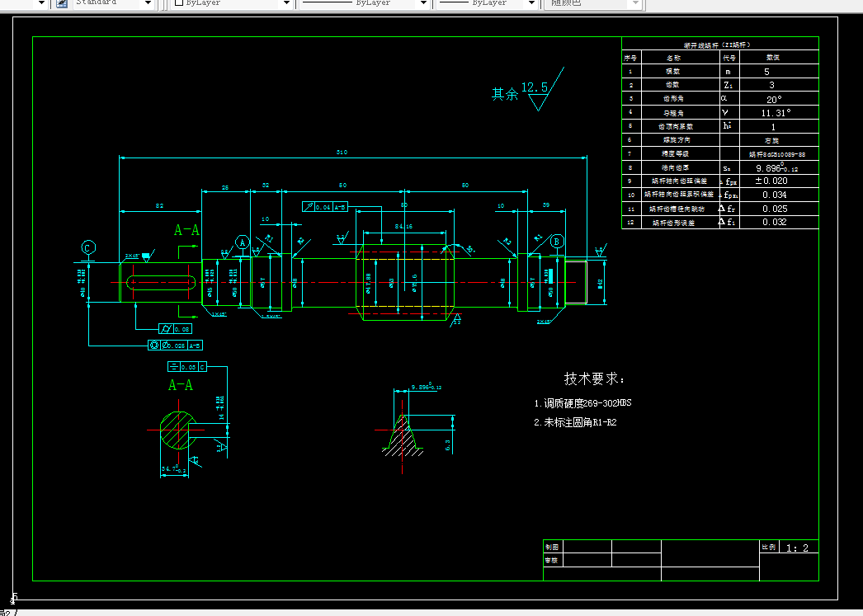Select the symmetry tolerance frame 0.03 C
Screen dimensions: 863x616
[187, 367]
